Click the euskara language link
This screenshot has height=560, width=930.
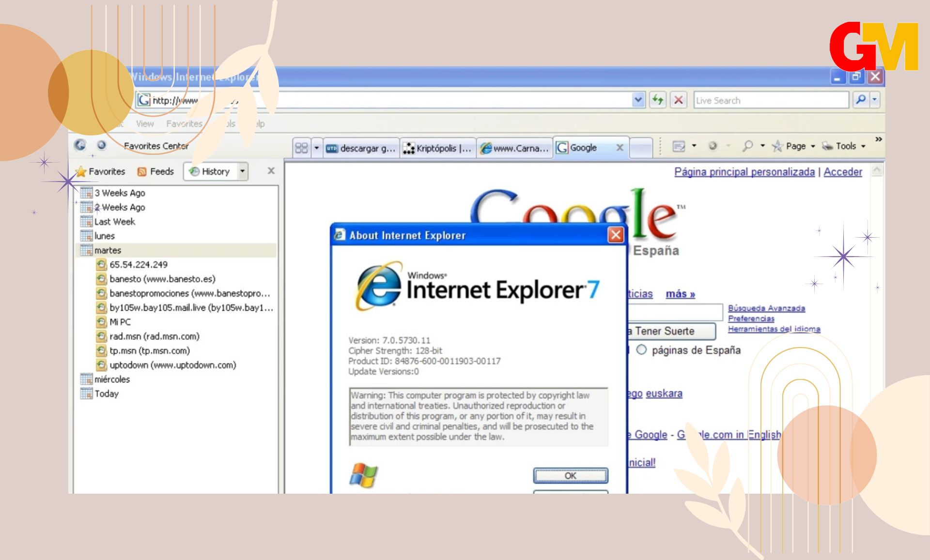[664, 394]
